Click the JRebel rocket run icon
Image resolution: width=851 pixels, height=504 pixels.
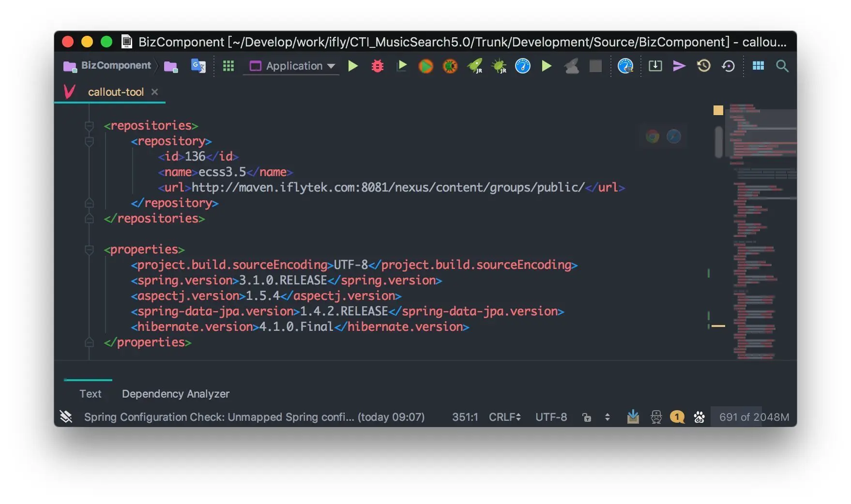pos(474,66)
